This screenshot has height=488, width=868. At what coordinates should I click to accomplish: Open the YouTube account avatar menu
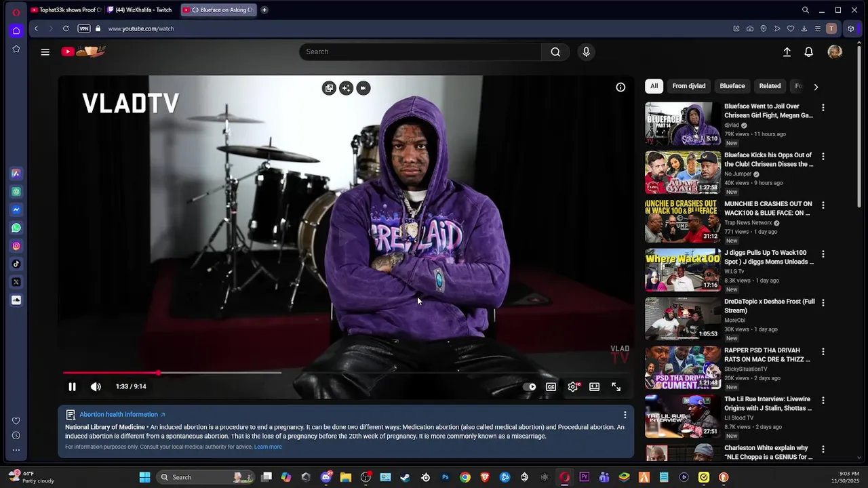[x=835, y=52]
